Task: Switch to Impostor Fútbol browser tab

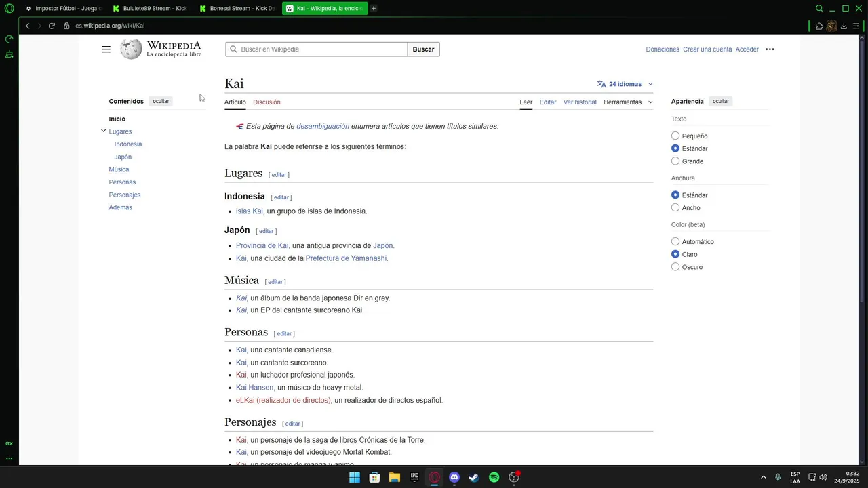Action: pyautogui.click(x=62, y=9)
